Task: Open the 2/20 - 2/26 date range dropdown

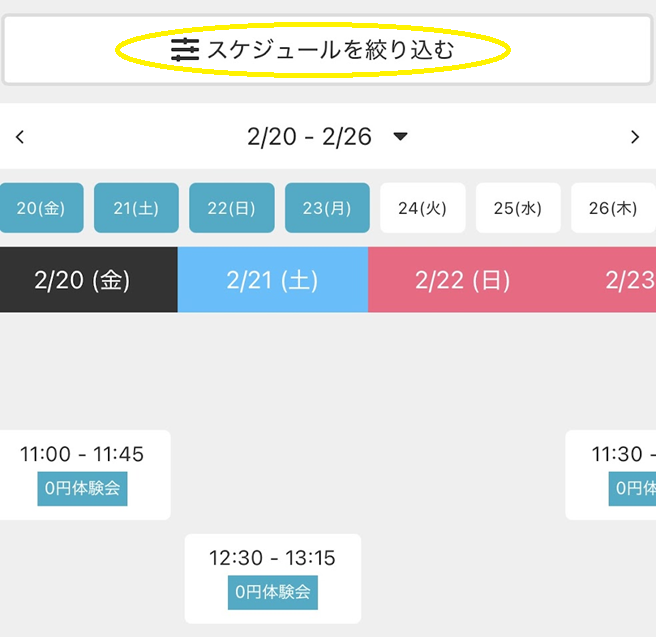Action: point(309,137)
